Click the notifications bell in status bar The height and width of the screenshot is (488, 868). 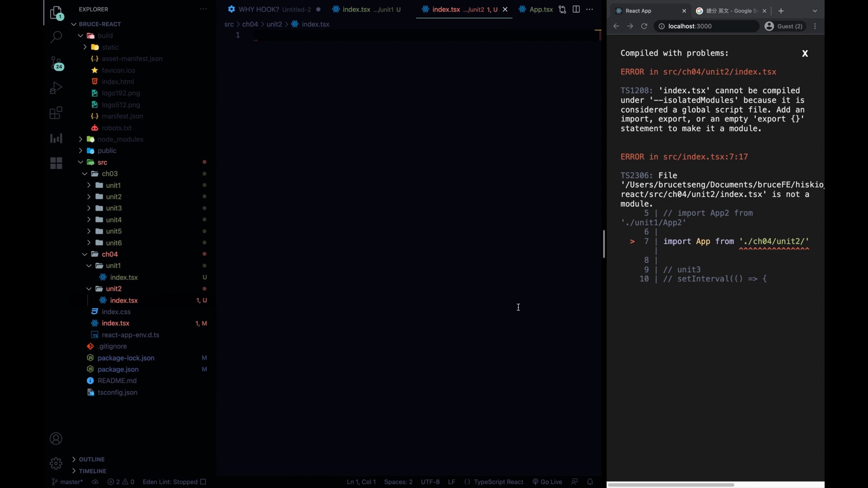(x=590, y=482)
